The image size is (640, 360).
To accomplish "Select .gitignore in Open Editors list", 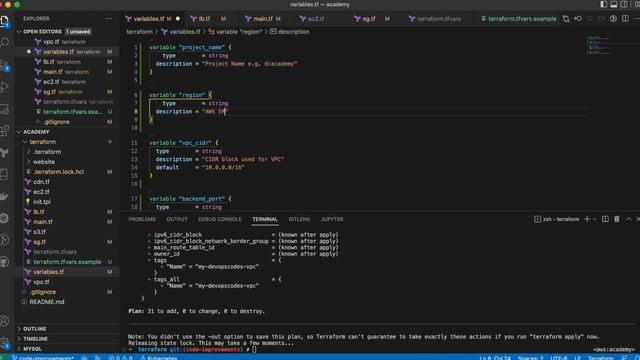I will [x=56, y=122].
